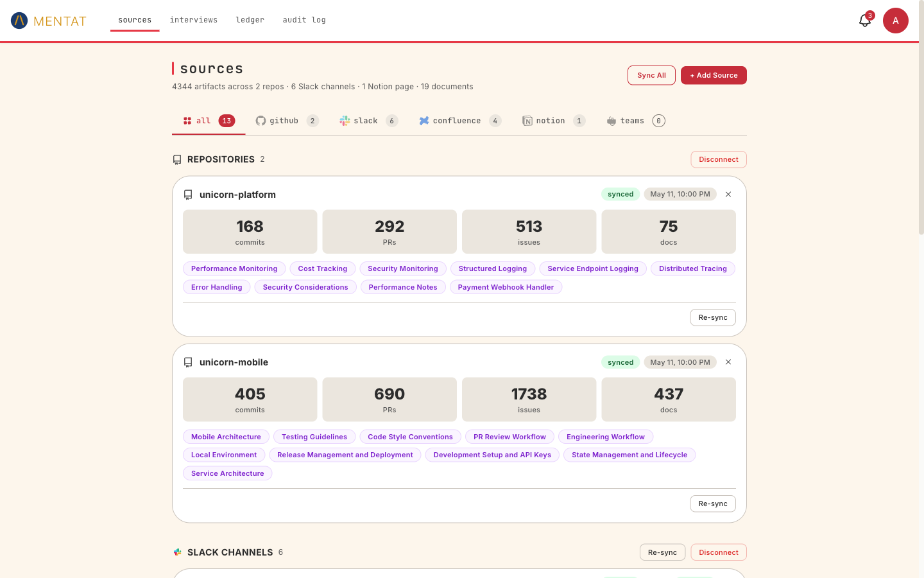Click the 690 PRs stat card
The image size is (924, 578).
click(389, 399)
